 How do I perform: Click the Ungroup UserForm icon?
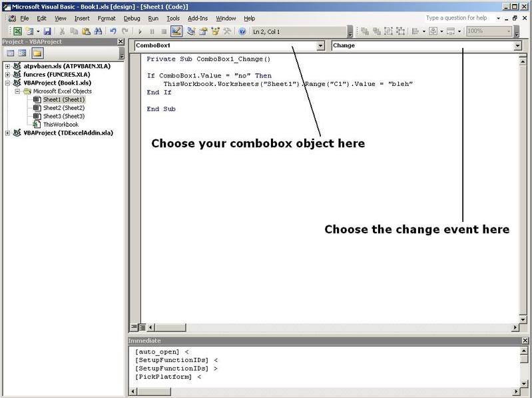click(x=400, y=31)
